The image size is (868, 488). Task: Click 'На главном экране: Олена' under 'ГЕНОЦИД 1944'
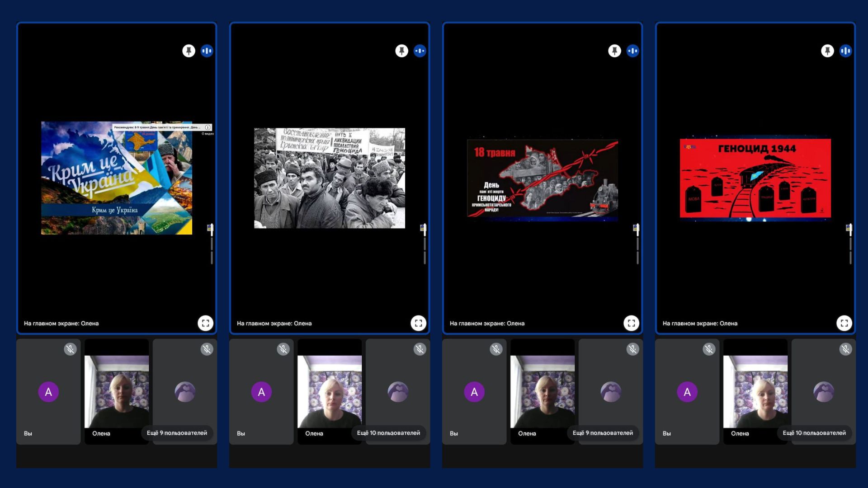(700, 323)
